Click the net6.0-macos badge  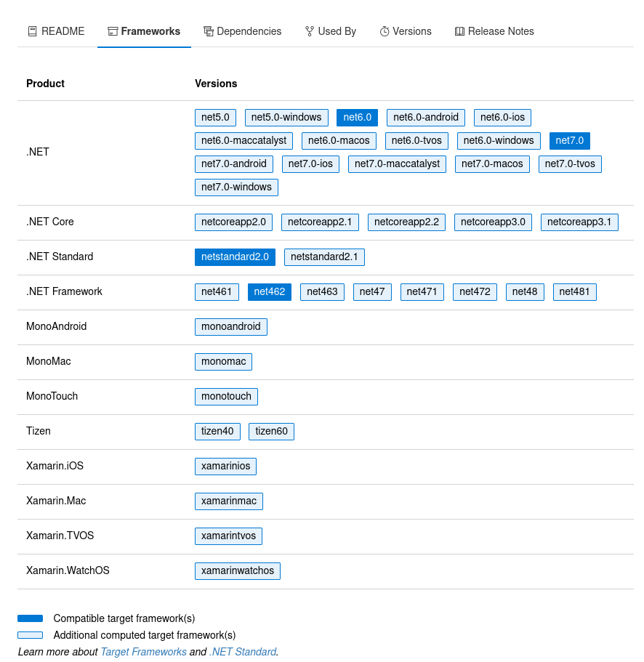click(339, 140)
